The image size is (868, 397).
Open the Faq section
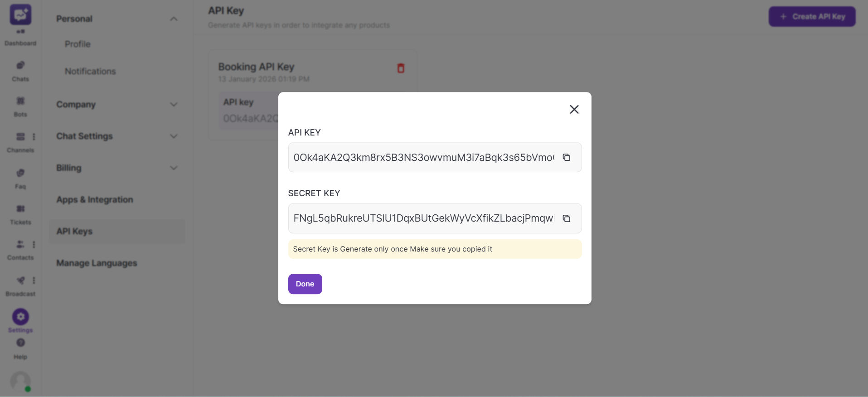click(20, 174)
